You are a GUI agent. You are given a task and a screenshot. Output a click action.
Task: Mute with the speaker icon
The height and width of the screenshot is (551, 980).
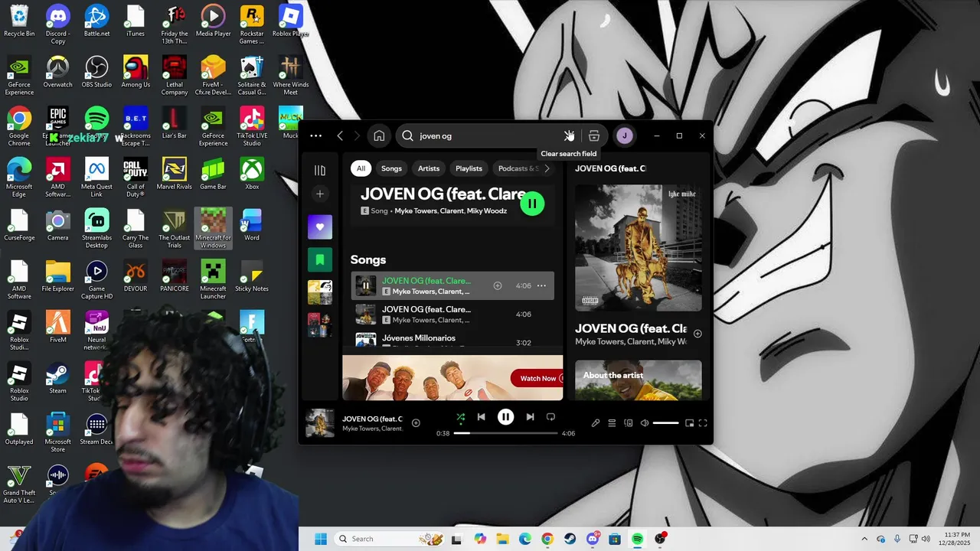click(x=645, y=423)
